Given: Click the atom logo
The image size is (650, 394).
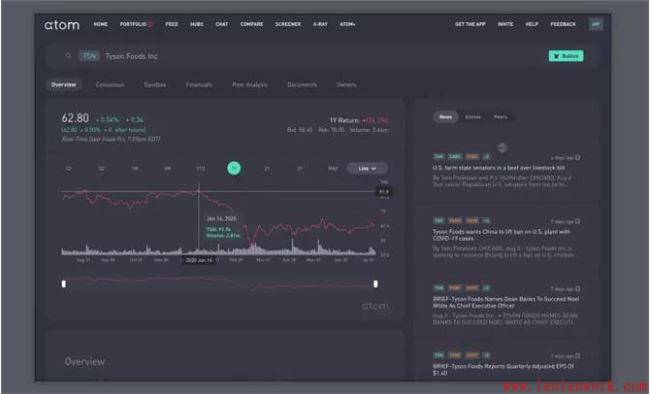Looking at the screenshot, I should [x=62, y=25].
